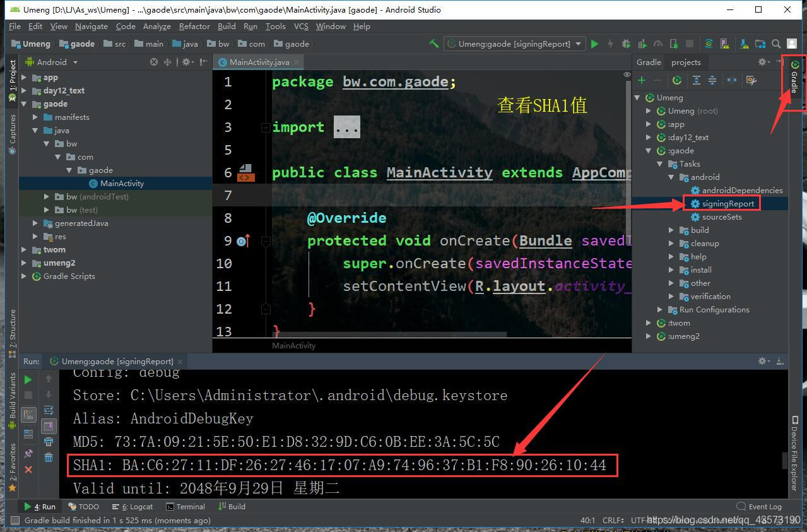Click Attach debugger to Android process icon
The height and width of the screenshot is (532, 807).
(674, 44)
